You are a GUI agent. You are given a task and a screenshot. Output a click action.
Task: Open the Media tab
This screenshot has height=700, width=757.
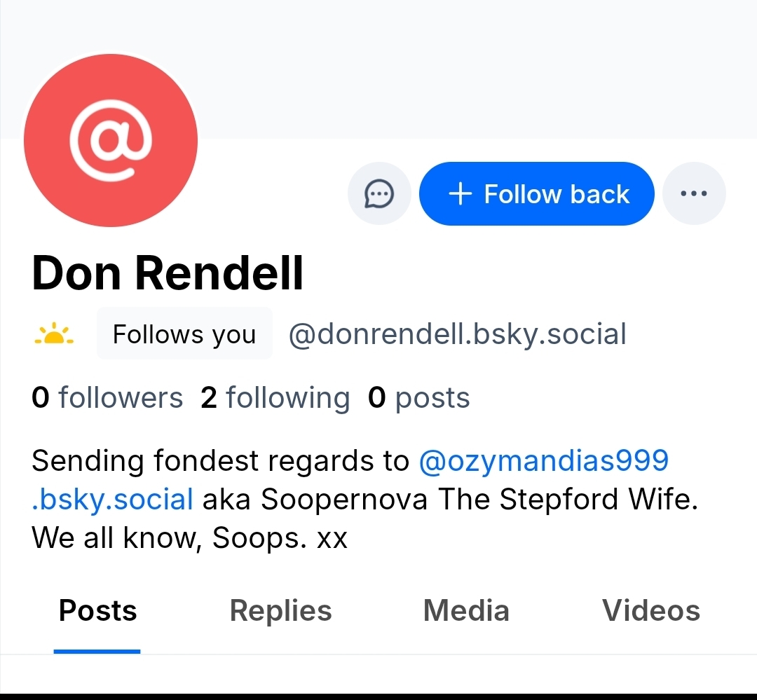pyautogui.click(x=466, y=611)
